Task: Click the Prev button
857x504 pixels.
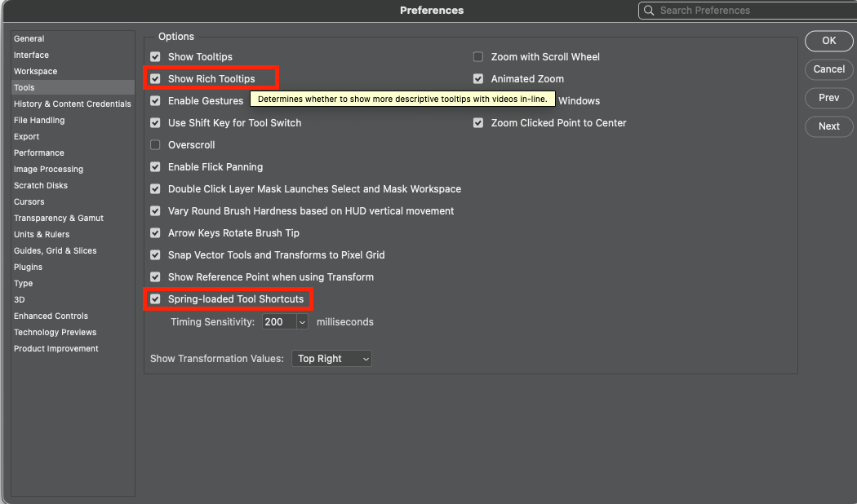Action: 828,98
